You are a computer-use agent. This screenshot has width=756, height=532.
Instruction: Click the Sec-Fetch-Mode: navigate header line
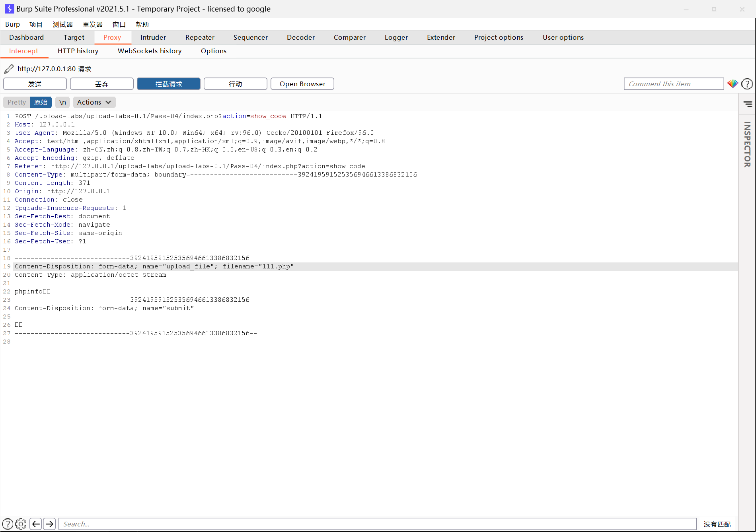(x=62, y=225)
